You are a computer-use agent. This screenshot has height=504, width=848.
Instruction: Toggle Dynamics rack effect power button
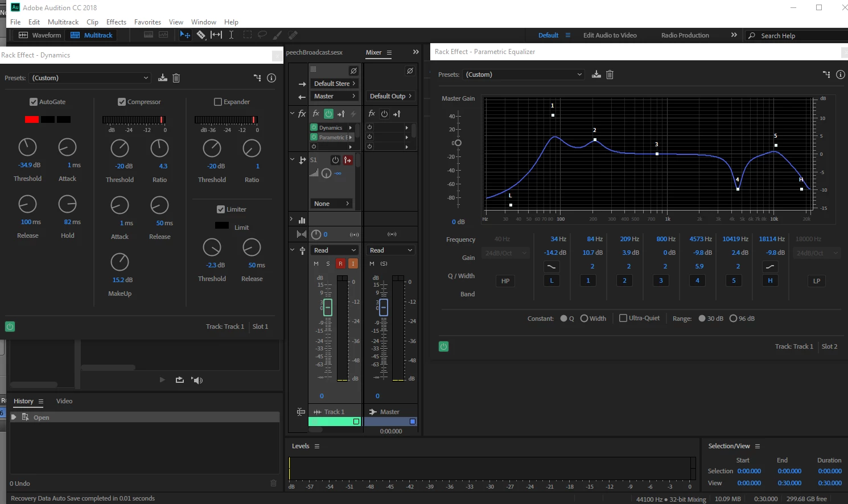click(10, 327)
